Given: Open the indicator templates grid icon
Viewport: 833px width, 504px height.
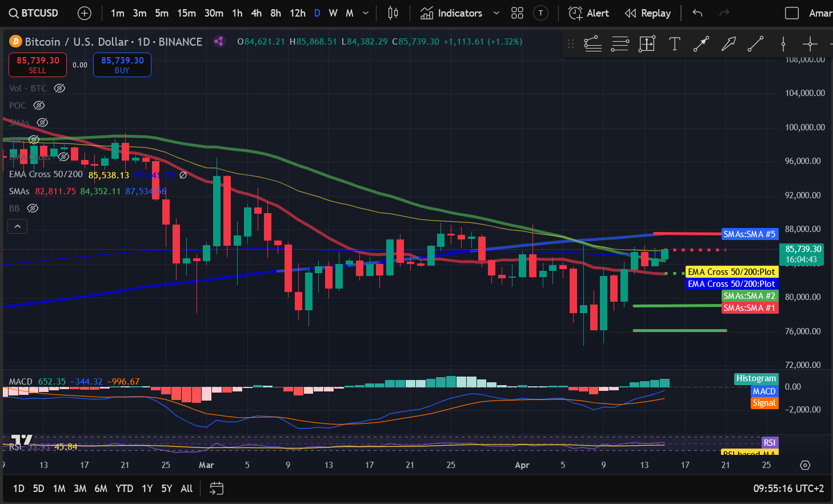Looking at the screenshot, I should coord(517,13).
